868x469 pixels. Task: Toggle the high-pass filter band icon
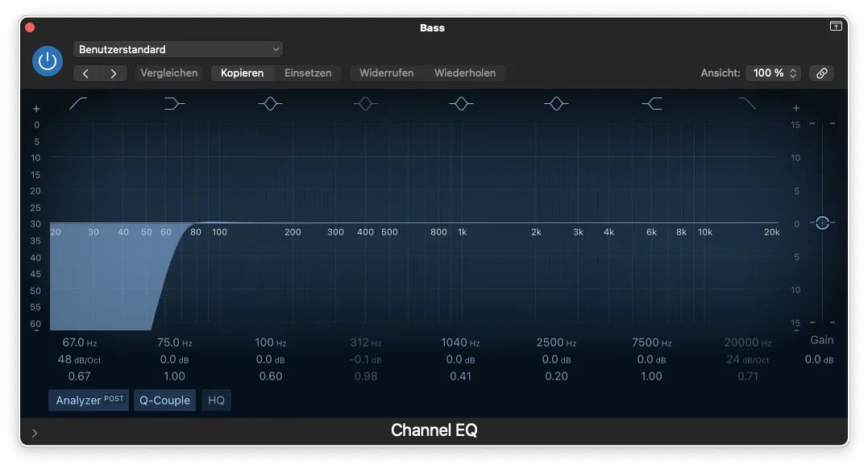tap(79, 103)
